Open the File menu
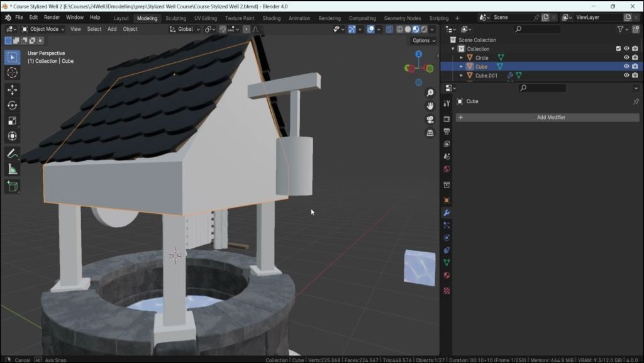The image size is (644, 363). point(19,17)
